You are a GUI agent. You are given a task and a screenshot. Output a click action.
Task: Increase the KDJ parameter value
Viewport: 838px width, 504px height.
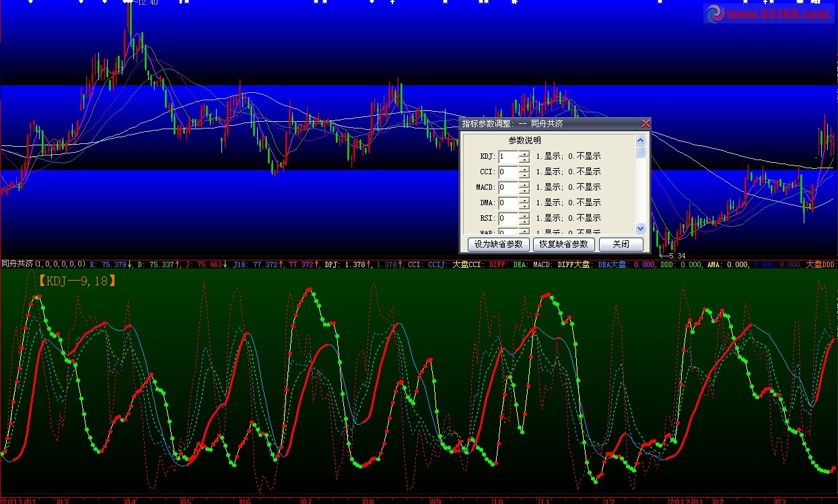524,153
